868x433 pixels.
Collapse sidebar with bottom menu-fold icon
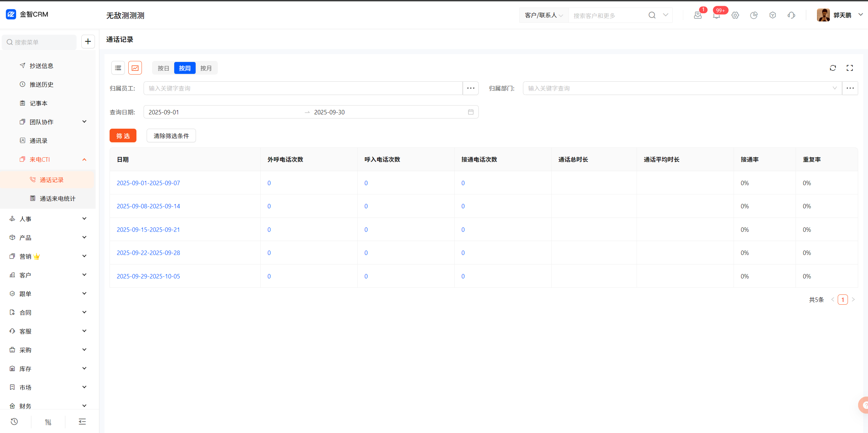click(x=82, y=421)
